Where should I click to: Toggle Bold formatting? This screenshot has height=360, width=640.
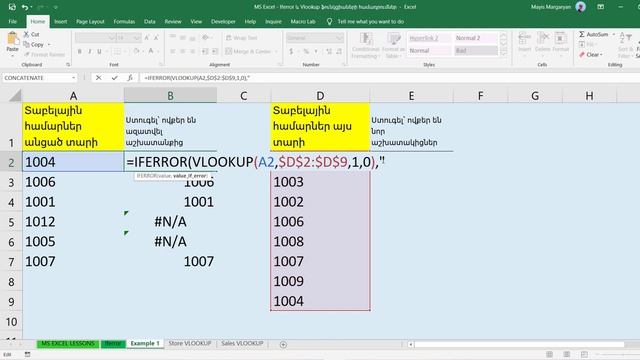click(x=80, y=51)
